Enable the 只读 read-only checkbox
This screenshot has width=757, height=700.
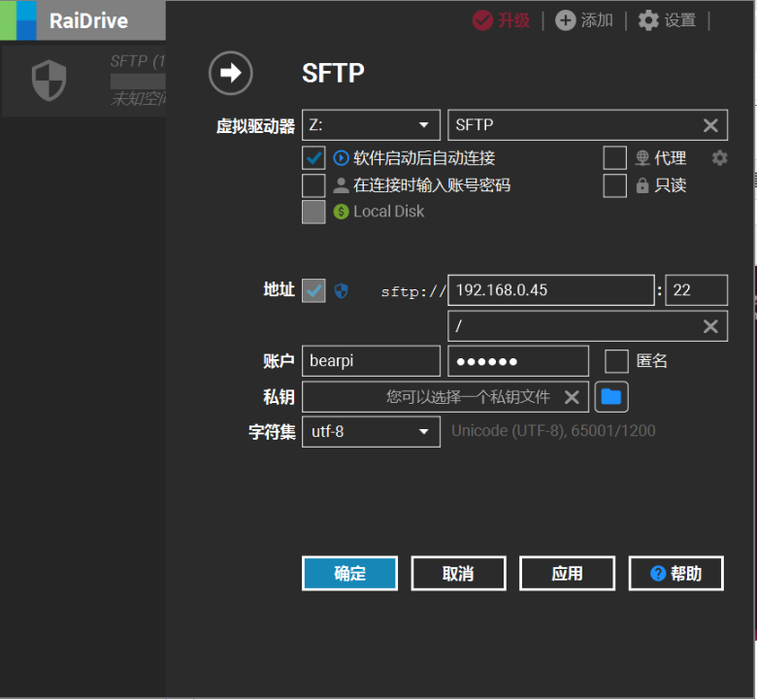tap(615, 185)
